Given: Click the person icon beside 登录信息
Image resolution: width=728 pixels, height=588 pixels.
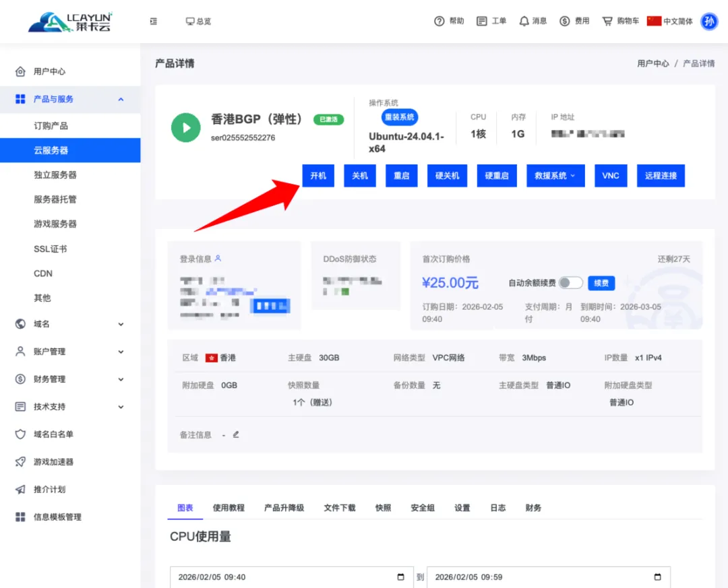Looking at the screenshot, I should tap(218, 259).
